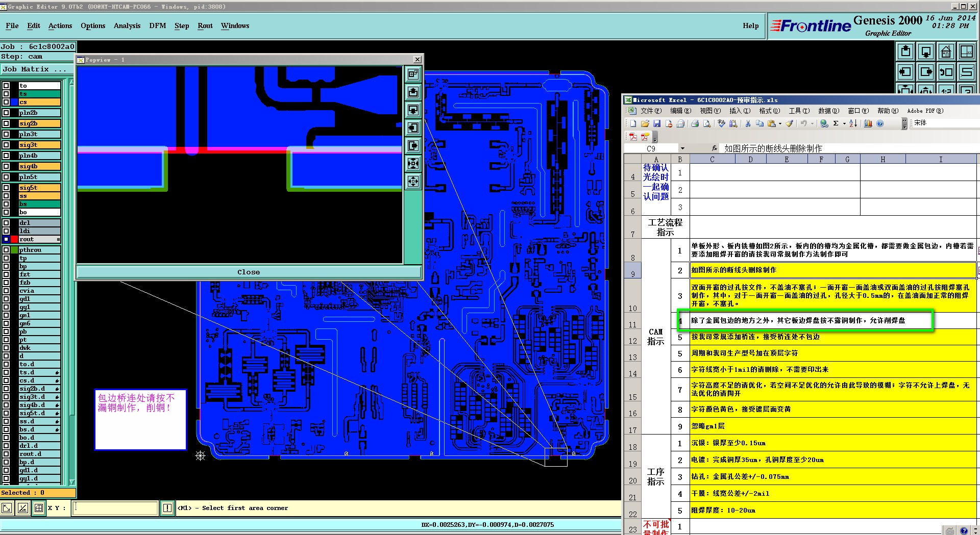980x535 pixels.
Task: Click the snake S-path icon
Action: point(967,72)
